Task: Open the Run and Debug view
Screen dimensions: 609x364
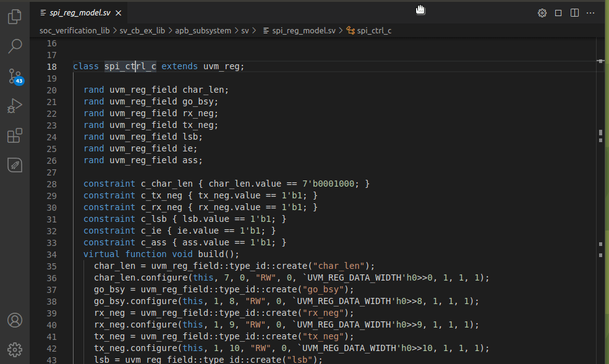Action: coord(14,105)
